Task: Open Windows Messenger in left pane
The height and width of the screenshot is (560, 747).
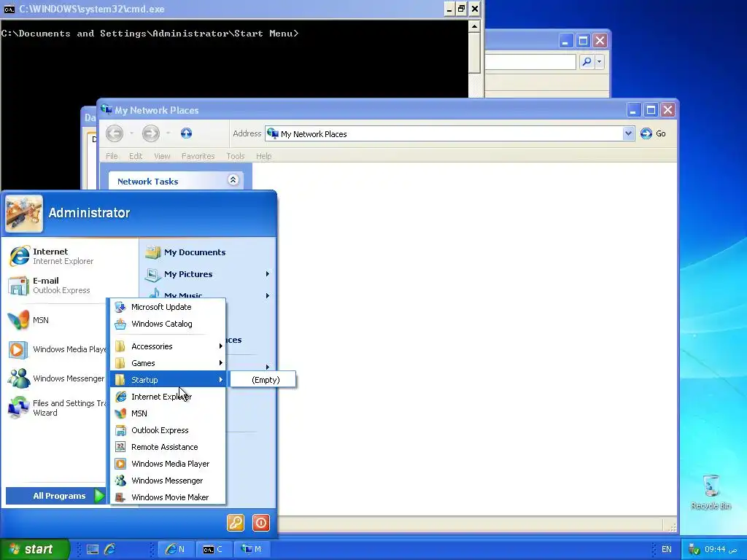Action: click(56, 378)
